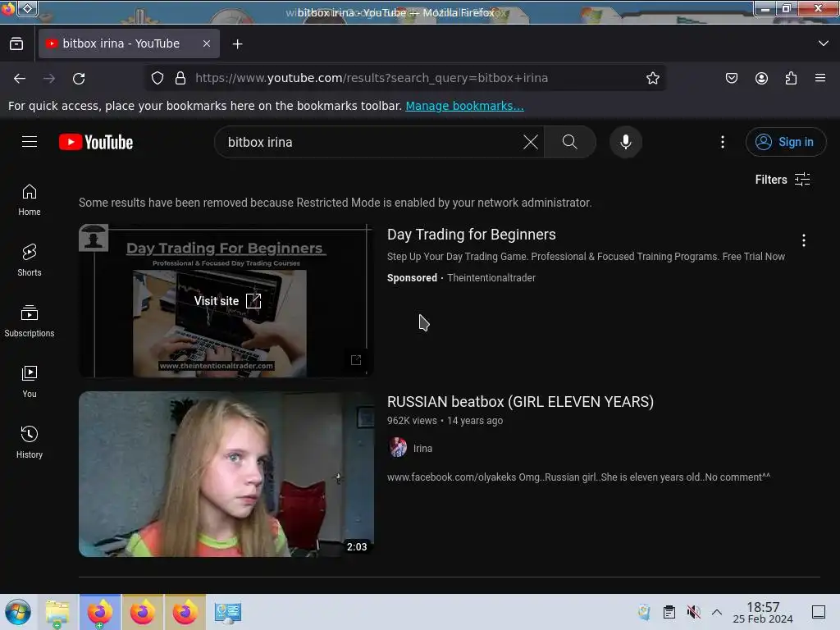The height and width of the screenshot is (630, 840).
Task: Open the RUSSIAN beatbox video title
Action: click(520, 402)
